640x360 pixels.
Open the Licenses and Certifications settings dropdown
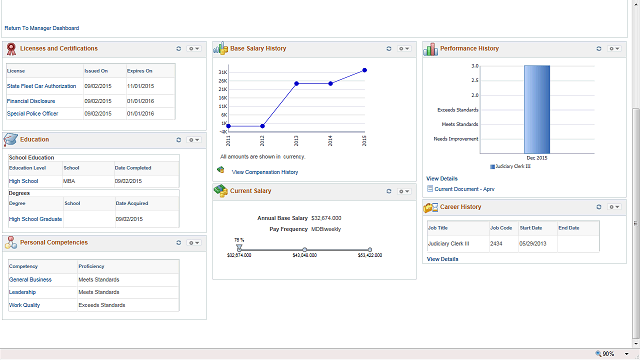pyautogui.click(x=194, y=49)
